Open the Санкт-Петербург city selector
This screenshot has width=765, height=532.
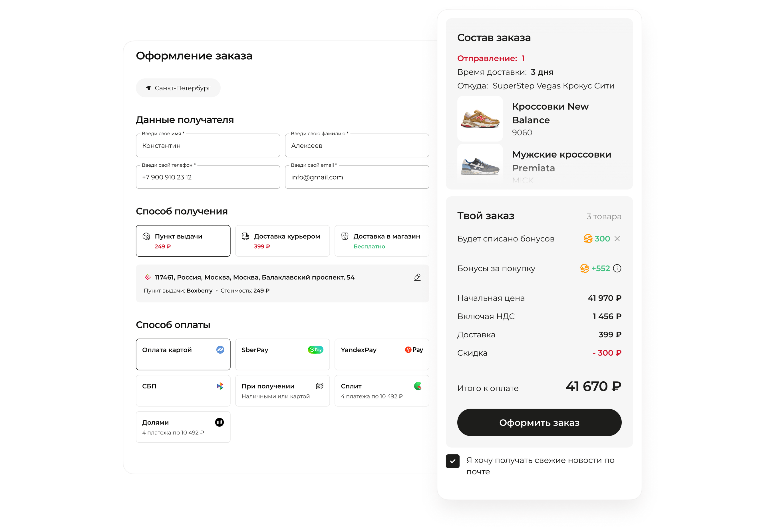click(178, 88)
